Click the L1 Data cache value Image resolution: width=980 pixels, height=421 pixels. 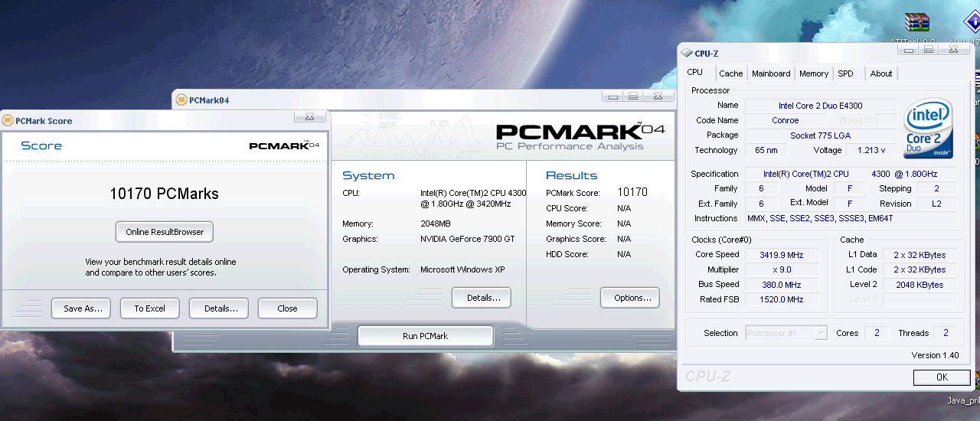[920, 255]
